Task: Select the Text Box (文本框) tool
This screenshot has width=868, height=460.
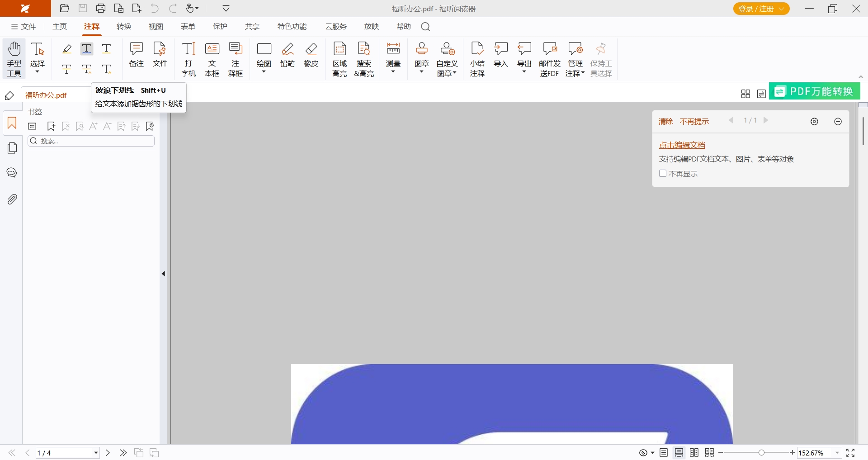Action: (x=212, y=59)
